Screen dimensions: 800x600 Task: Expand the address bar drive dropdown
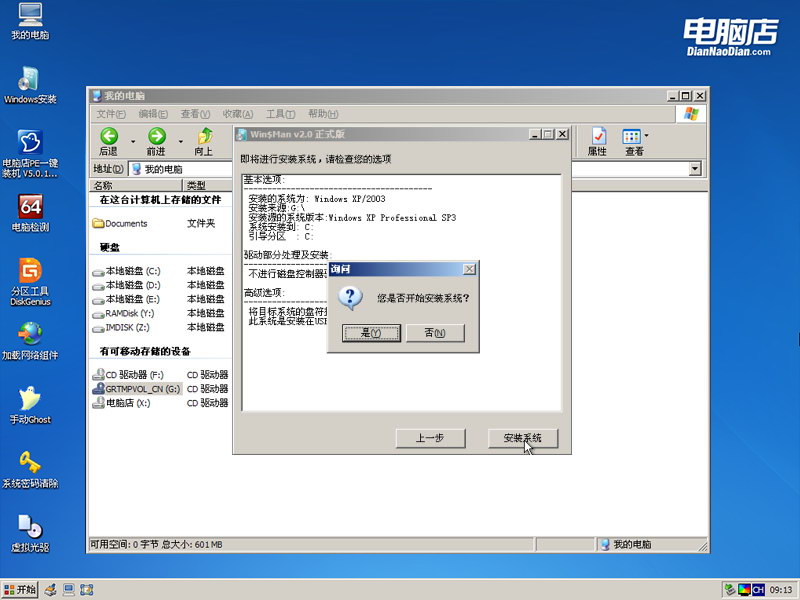tap(697, 168)
